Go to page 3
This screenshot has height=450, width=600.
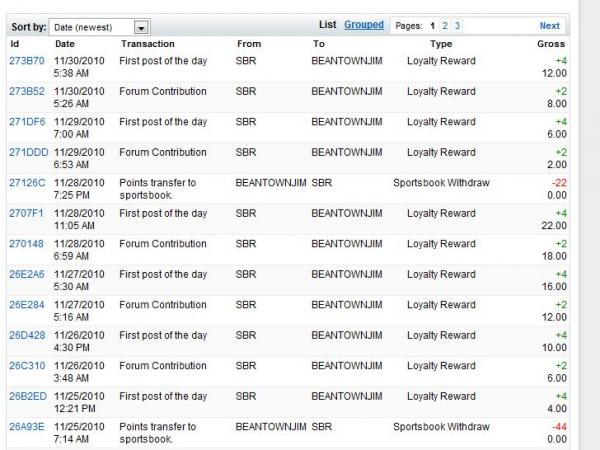pos(458,26)
